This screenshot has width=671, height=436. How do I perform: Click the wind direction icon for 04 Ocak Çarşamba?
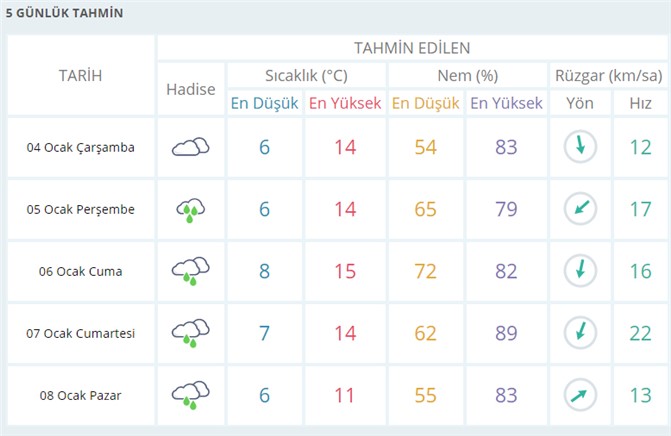(x=579, y=147)
